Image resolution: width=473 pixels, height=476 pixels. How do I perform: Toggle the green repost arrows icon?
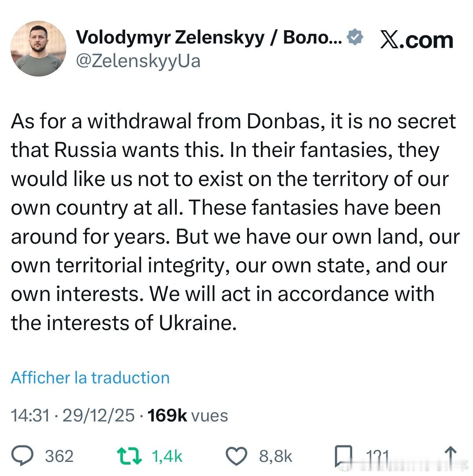(x=130, y=456)
